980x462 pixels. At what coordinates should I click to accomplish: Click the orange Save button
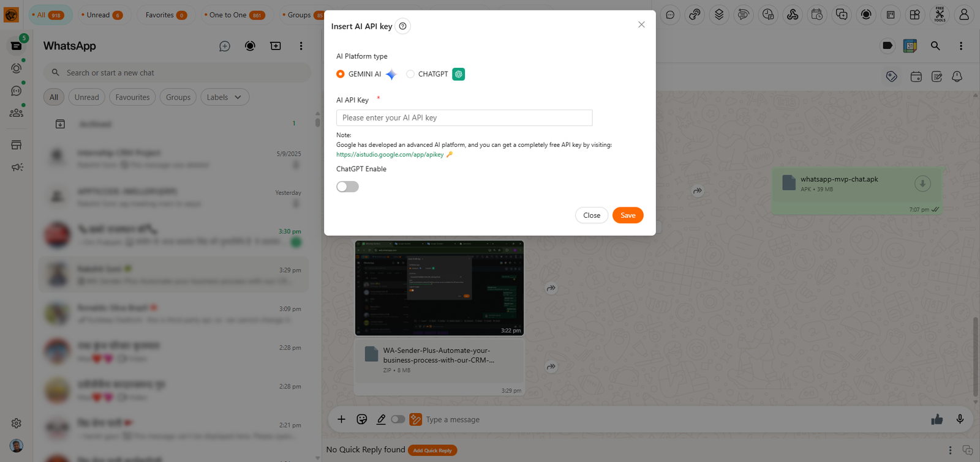click(x=628, y=215)
